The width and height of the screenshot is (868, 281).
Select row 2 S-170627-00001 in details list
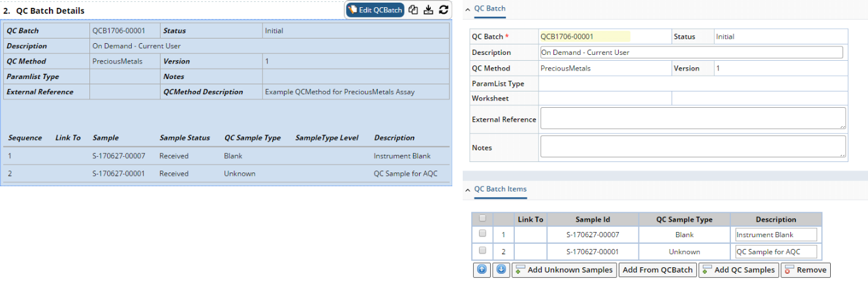tap(226, 174)
